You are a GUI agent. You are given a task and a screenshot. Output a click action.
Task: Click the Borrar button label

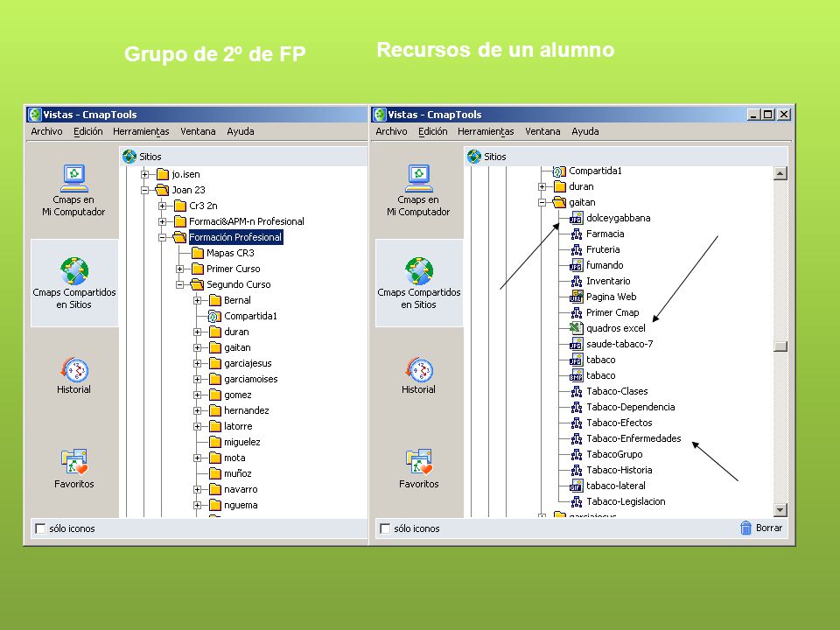pos(769,528)
